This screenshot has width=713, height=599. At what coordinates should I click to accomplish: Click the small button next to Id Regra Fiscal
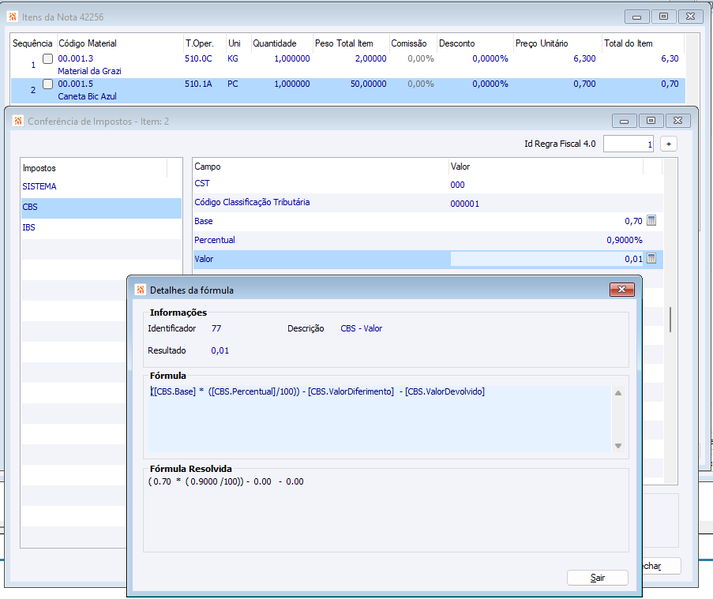click(668, 144)
